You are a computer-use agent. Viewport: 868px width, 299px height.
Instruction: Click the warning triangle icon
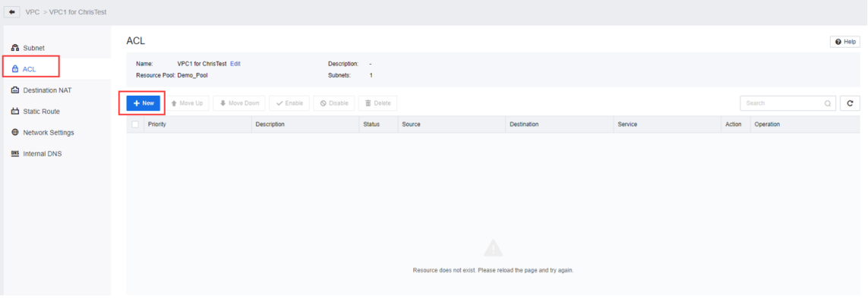493,249
